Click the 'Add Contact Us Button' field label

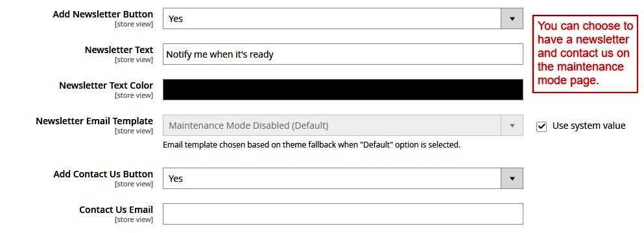(103, 174)
